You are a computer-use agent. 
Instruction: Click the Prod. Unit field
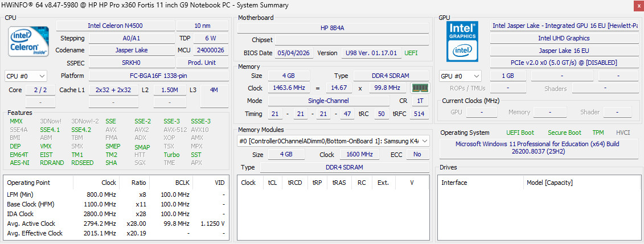(203, 63)
